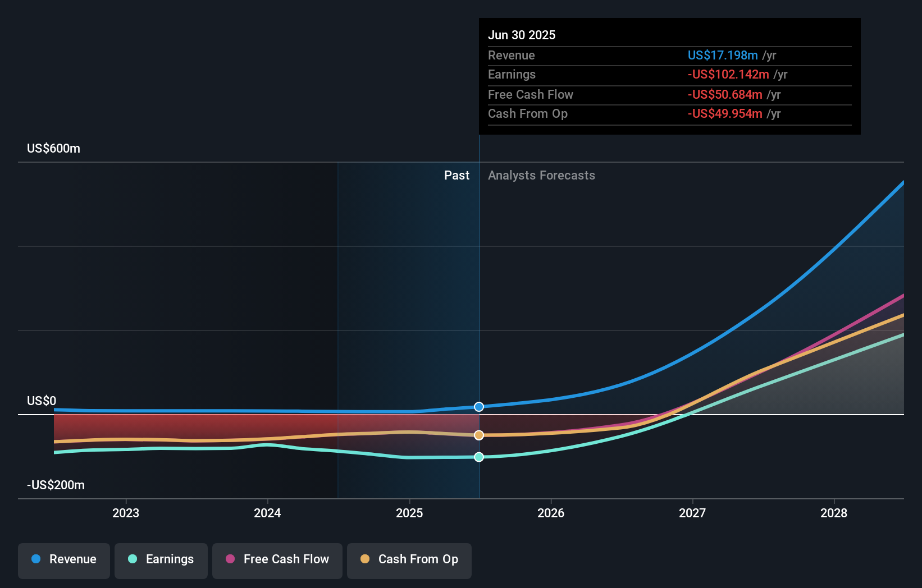
Task: Click the pink Free Cash Flow legend dot
Action: point(230,559)
